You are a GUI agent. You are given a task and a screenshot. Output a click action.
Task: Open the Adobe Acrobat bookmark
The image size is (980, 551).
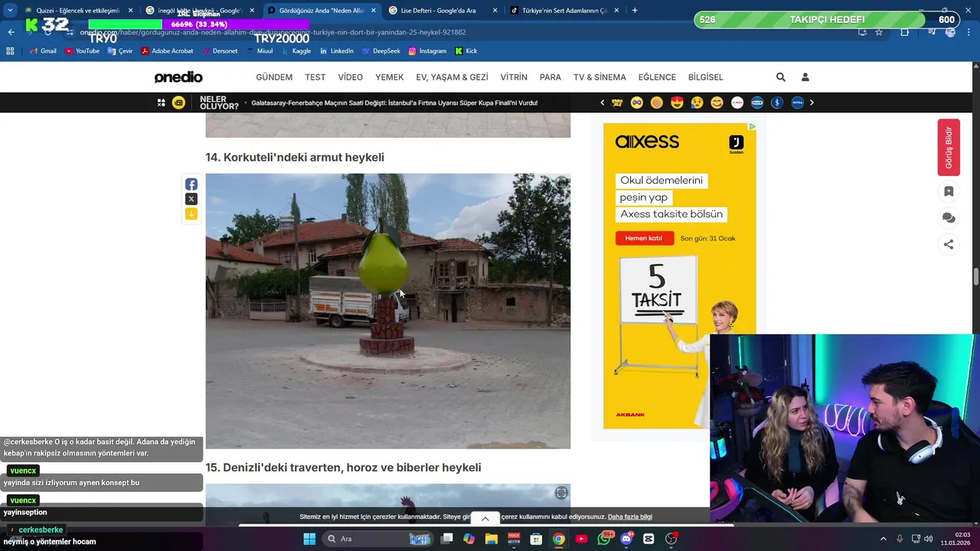coord(167,51)
